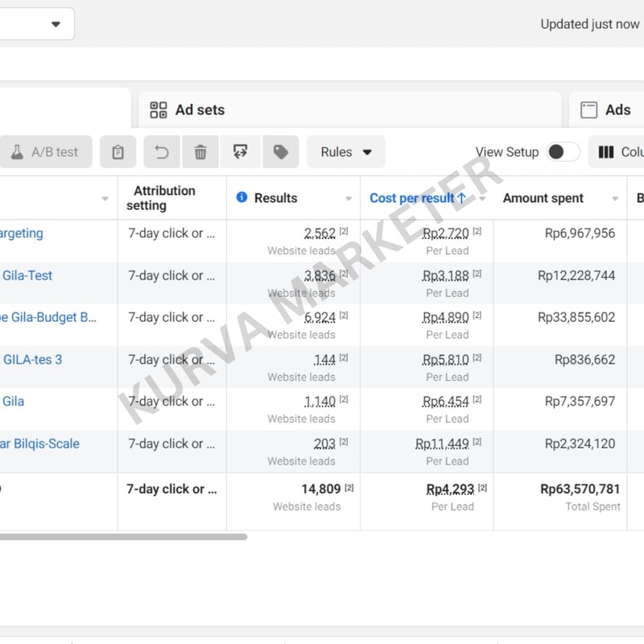The image size is (644, 644).
Task: Click the Rp6,454 cost per lead
Action: coord(446,401)
